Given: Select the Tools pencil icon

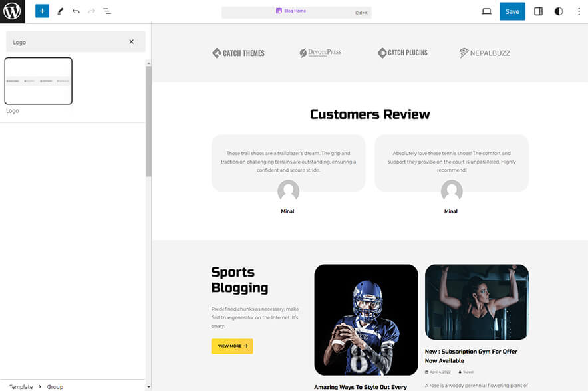Looking at the screenshot, I should tap(60, 11).
